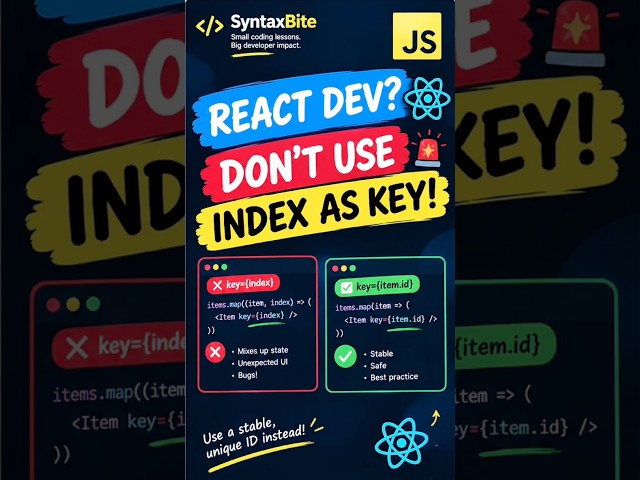The width and height of the screenshot is (640, 480).
Task: Click the code line 'items.map((item, index) => ('
Action: coord(259,303)
